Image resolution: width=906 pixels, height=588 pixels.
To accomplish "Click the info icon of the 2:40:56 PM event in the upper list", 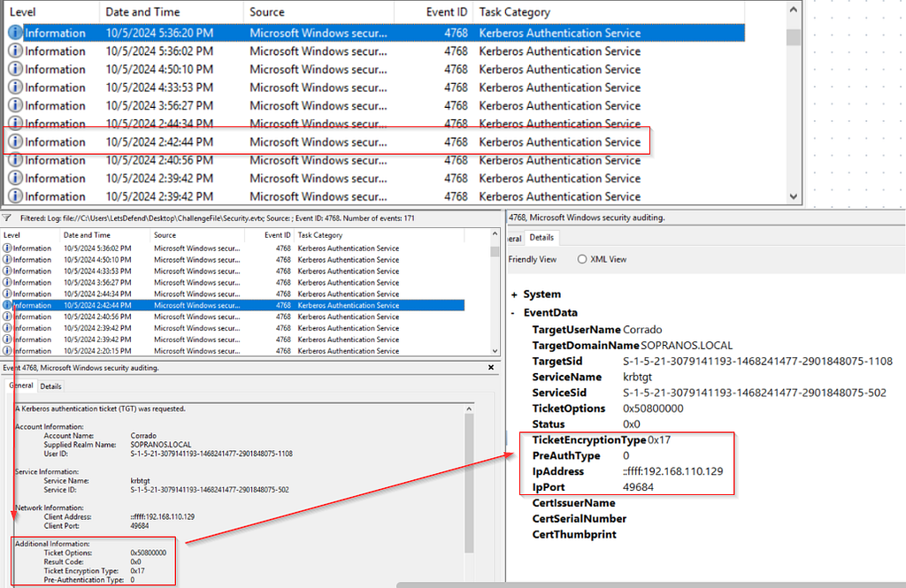I will 16,160.
